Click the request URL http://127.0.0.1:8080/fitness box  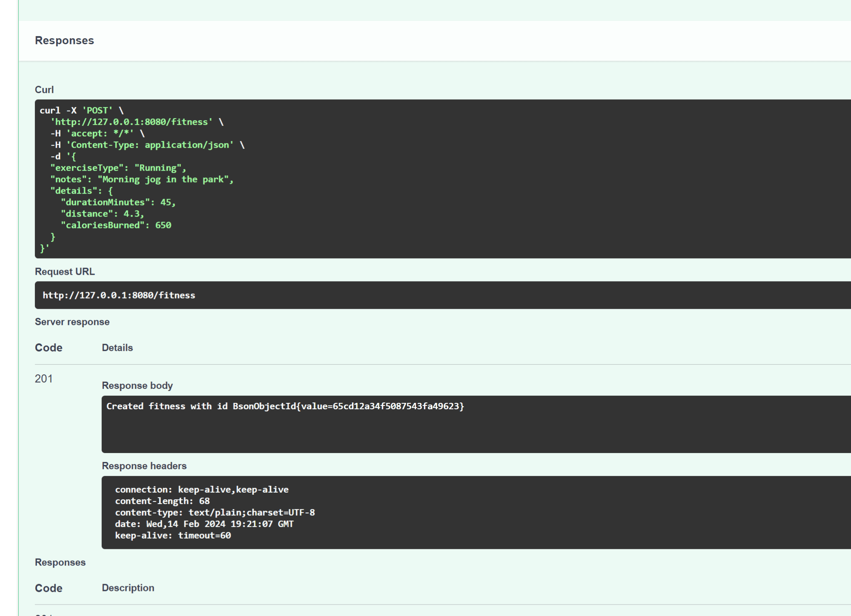[119, 295]
